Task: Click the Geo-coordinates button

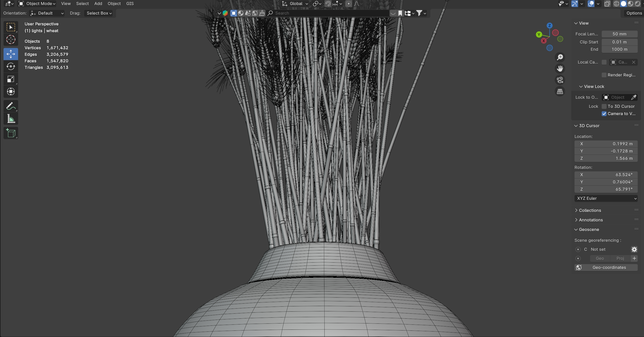Action: [x=606, y=268]
